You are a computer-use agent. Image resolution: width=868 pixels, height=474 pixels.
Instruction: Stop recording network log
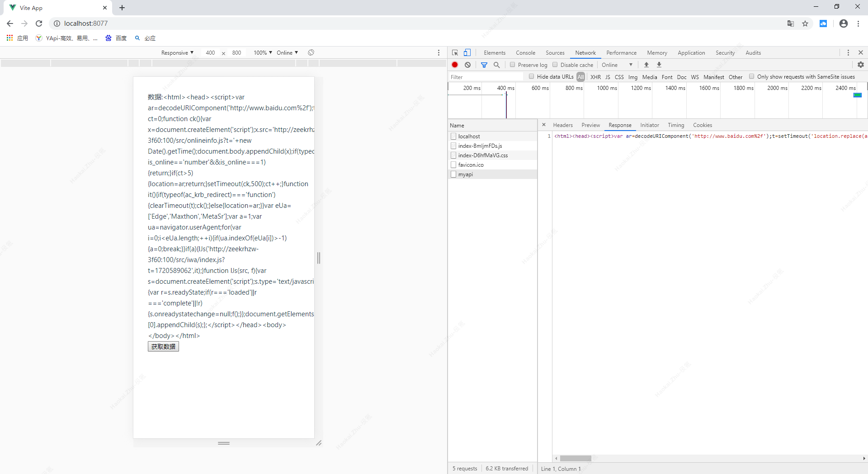click(455, 65)
